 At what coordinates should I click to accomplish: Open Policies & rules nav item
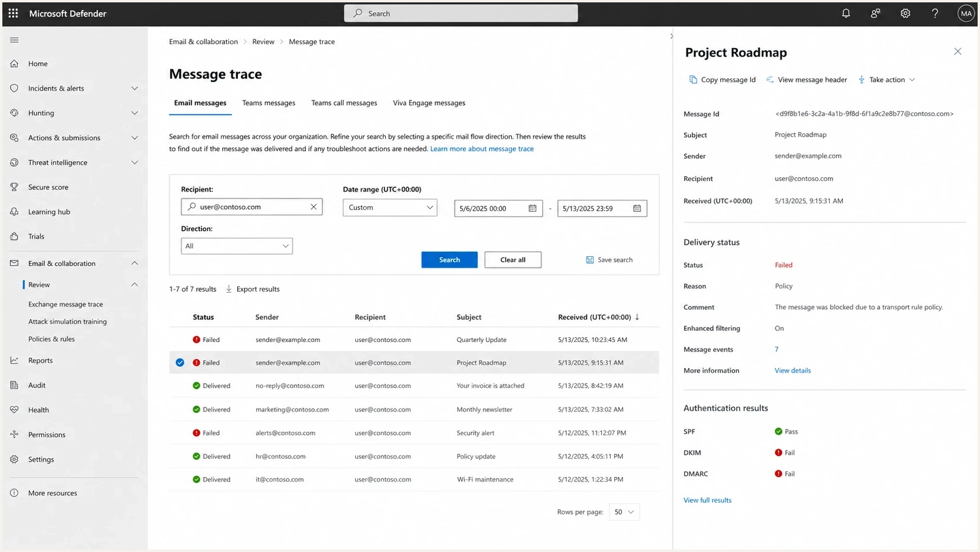pyautogui.click(x=52, y=339)
